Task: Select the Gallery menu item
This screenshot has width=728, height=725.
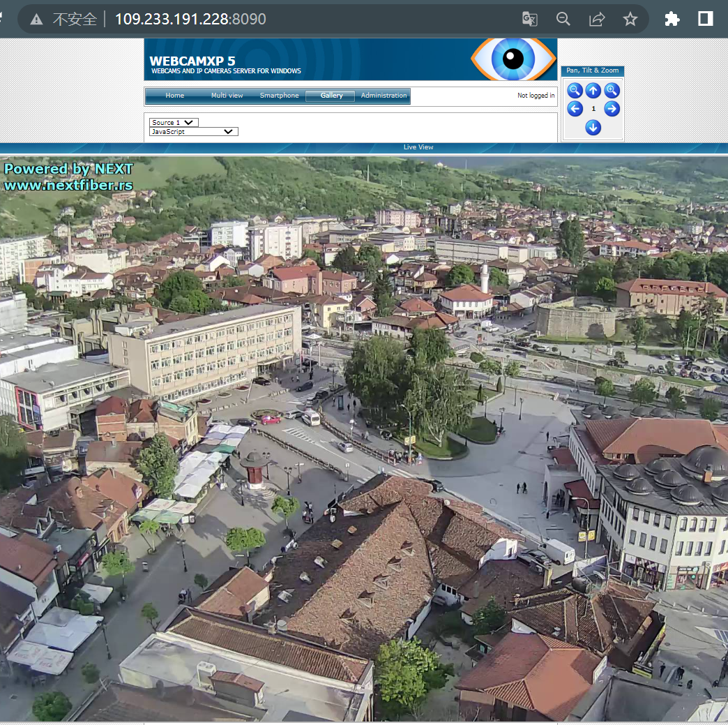Action: [331, 96]
